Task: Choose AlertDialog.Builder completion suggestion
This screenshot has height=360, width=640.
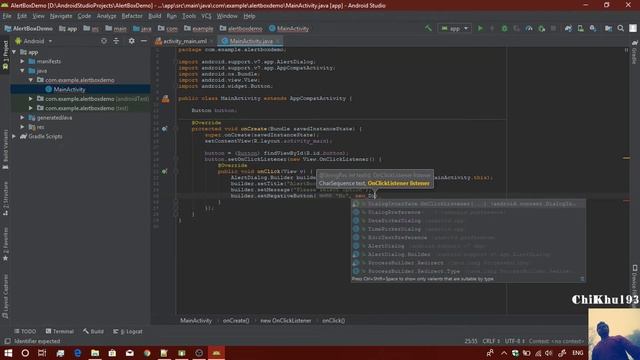Action: pos(468,254)
